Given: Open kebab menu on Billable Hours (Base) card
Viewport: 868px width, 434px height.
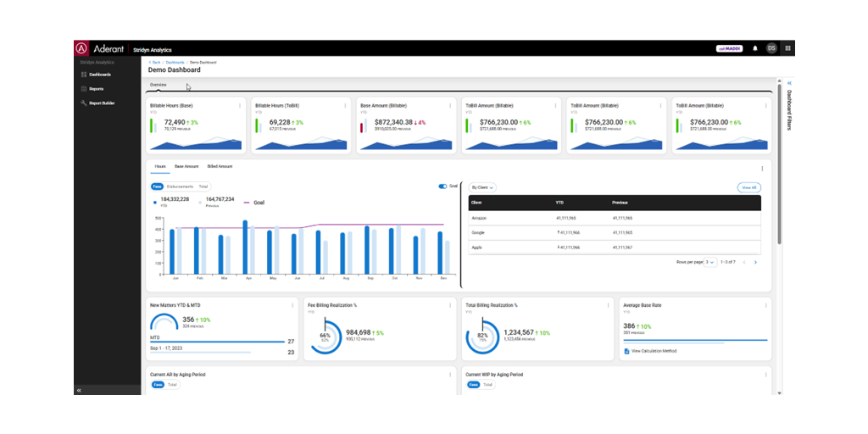Looking at the screenshot, I should pos(240,106).
